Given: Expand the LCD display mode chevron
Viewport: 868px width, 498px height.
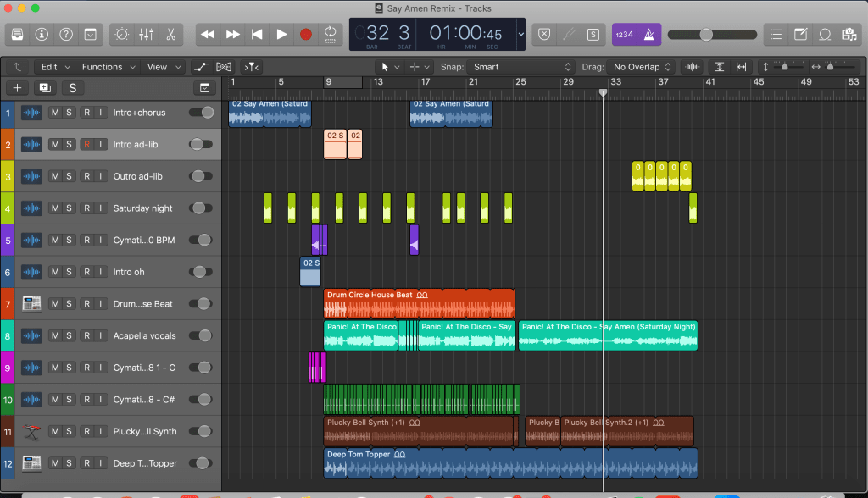Looking at the screenshot, I should tap(520, 35).
